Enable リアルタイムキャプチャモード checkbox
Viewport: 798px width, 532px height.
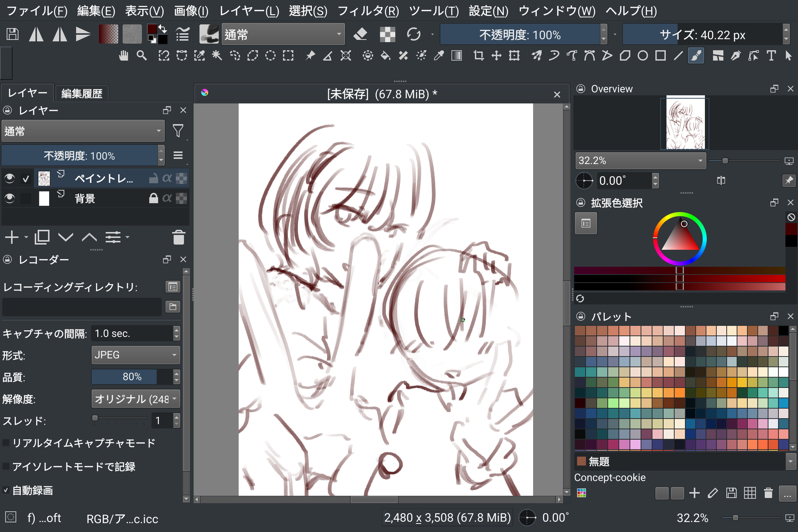[6, 443]
